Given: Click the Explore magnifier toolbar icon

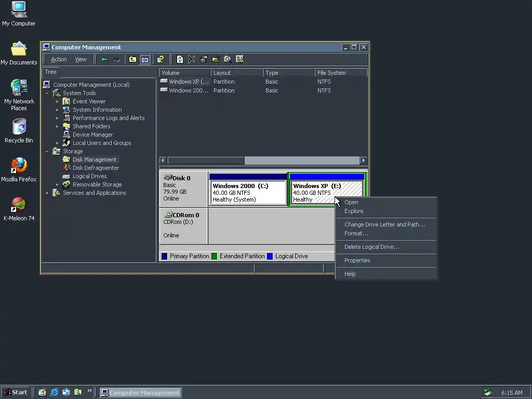Looking at the screenshot, I should [x=228, y=59].
